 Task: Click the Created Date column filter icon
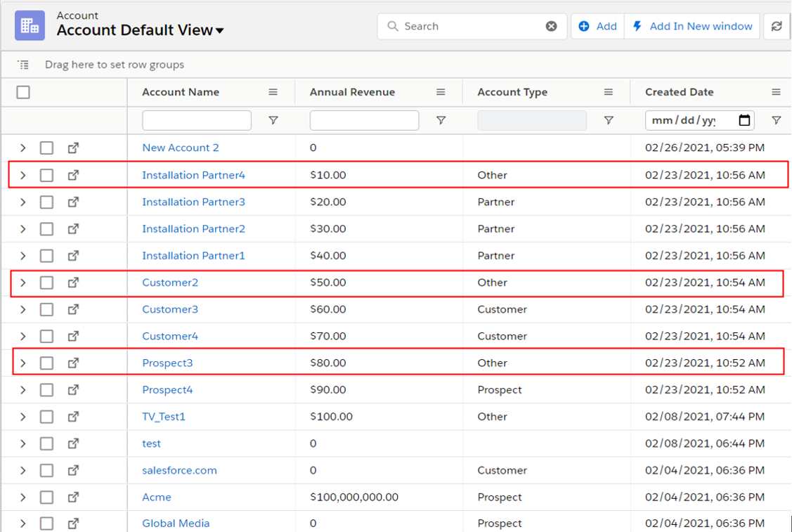click(776, 121)
